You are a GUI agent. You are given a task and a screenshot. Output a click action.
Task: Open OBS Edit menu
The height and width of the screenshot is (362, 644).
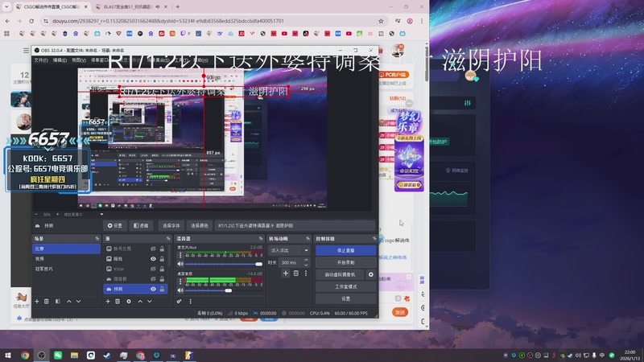point(60,60)
